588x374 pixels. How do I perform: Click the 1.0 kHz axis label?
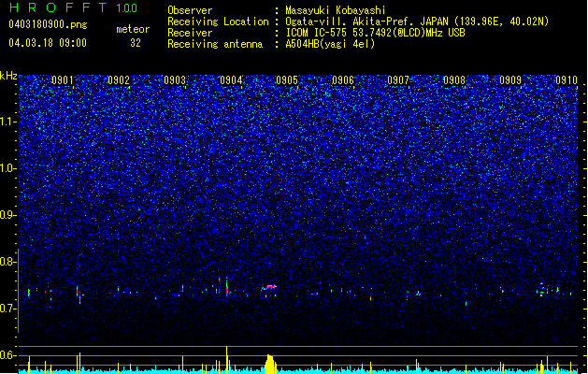tap(8, 168)
